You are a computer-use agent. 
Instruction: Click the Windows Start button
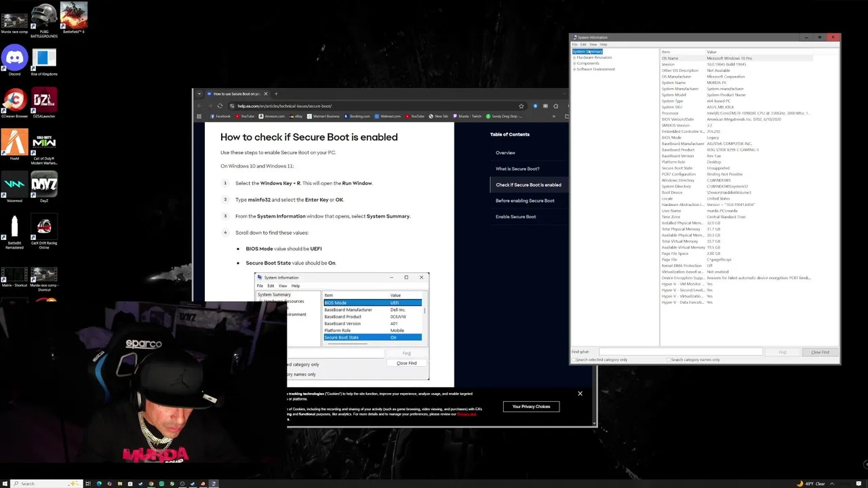click(x=5, y=483)
